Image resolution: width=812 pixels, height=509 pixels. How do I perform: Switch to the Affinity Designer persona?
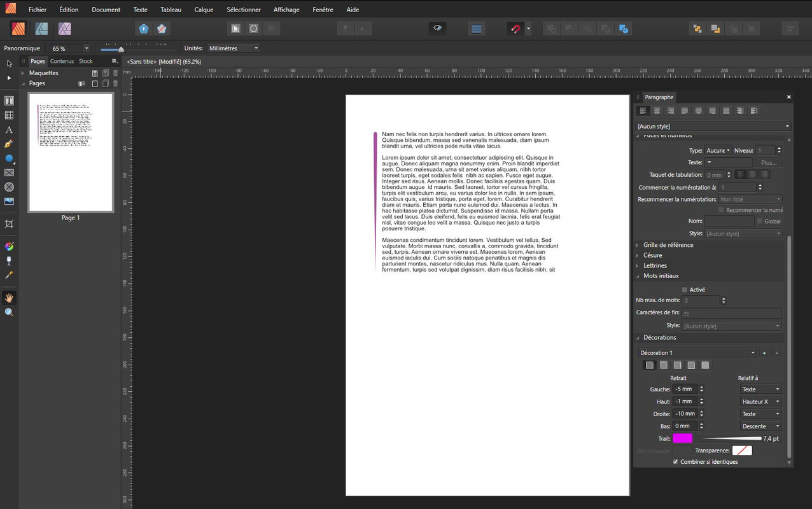pyautogui.click(x=41, y=29)
